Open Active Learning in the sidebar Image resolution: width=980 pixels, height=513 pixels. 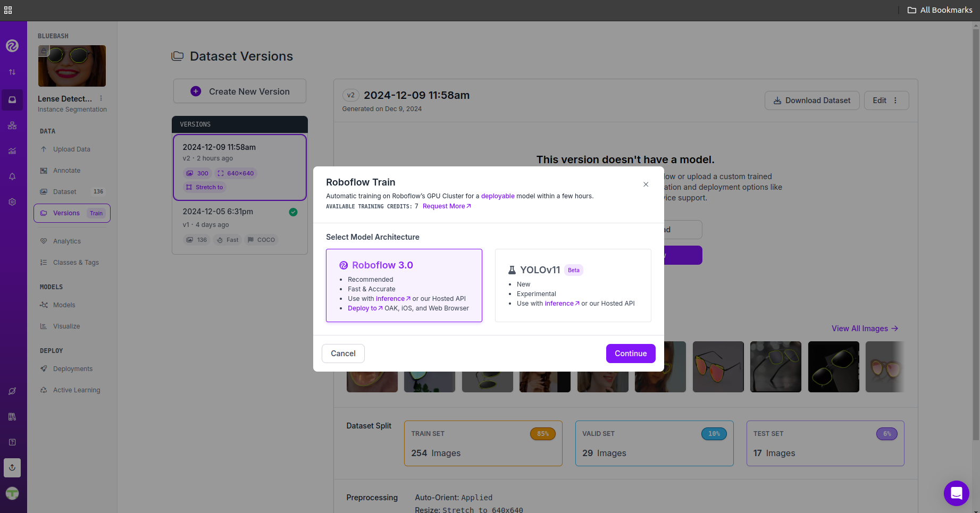[72, 390]
